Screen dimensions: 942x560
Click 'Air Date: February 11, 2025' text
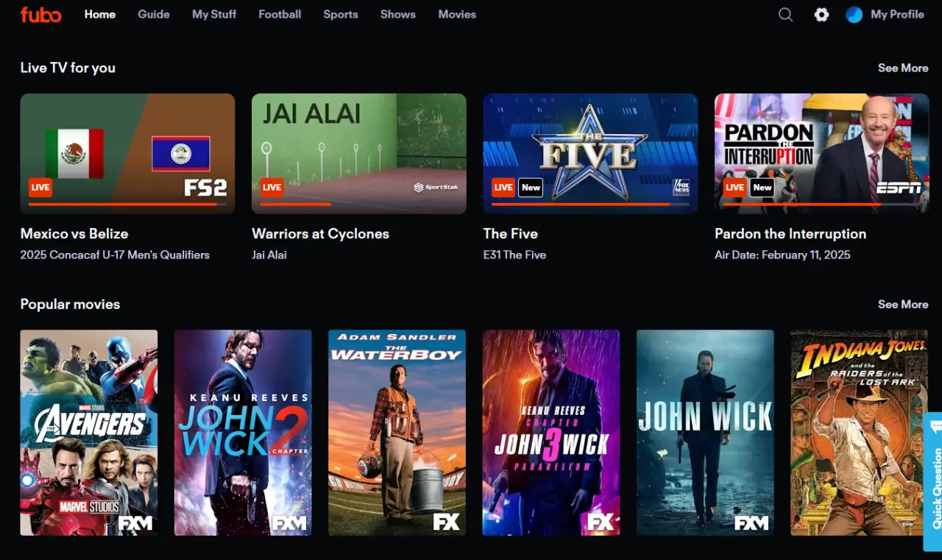pos(782,255)
